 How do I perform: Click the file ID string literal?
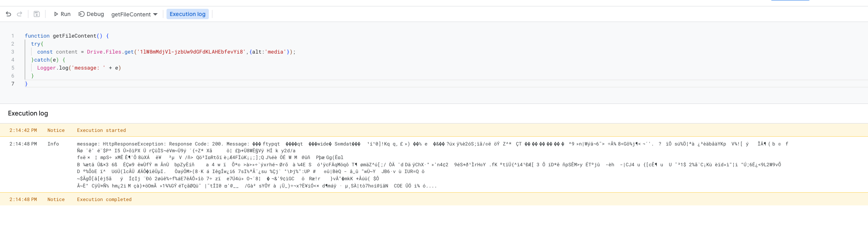190,52
